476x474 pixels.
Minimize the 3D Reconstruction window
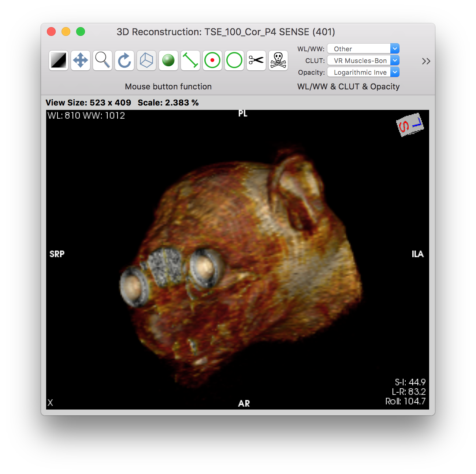pyautogui.click(x=66, y=32)
